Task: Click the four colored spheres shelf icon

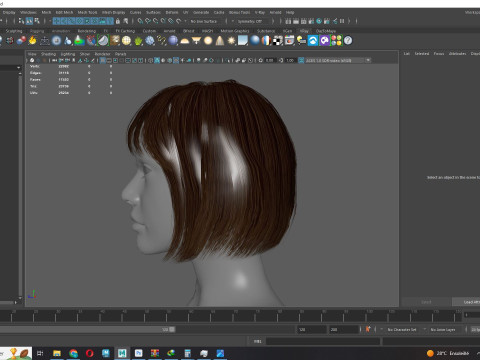Action: [336, 41]
